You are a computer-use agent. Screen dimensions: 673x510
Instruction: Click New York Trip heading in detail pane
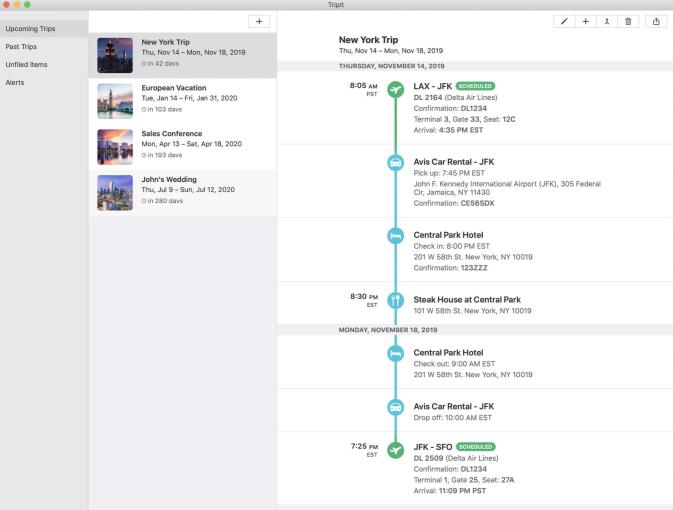pos(368,40)
